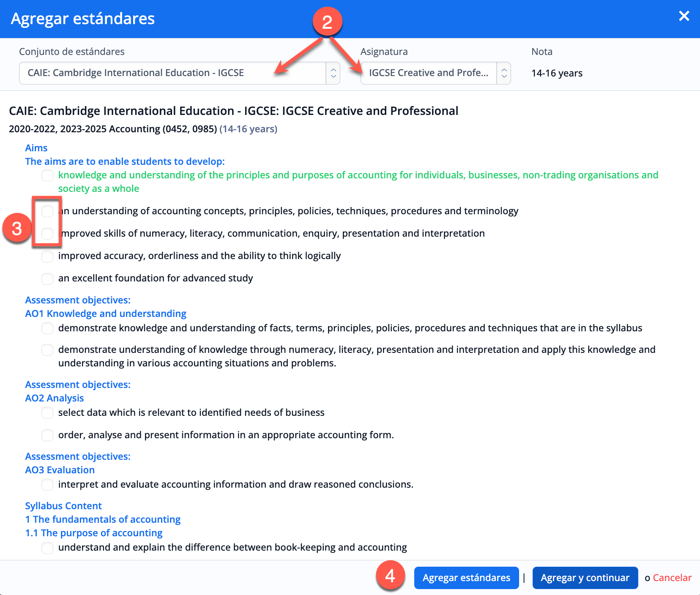Click the Agregar estándares button
Viewport: 700px width, 595px height.
pyautogui.click(x=466, y=578)
